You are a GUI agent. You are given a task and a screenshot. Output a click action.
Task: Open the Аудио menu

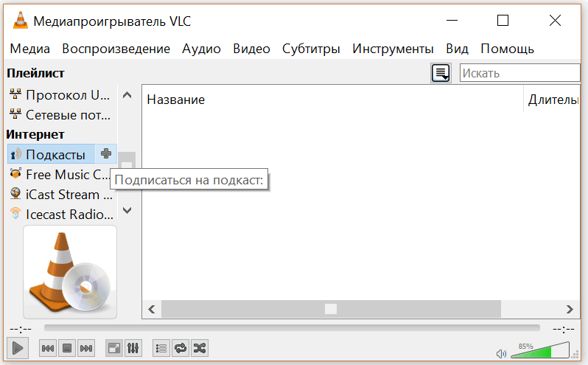pos(201,49)
